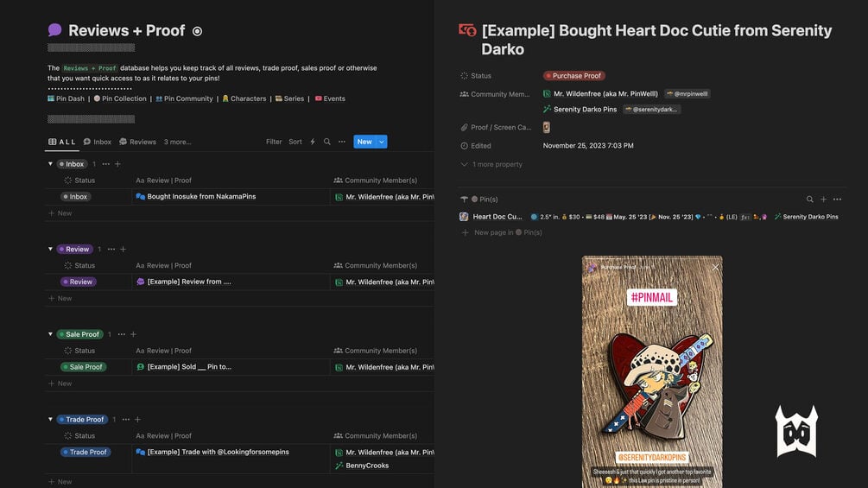Image resolution: width=868 pixels, height=488 pixels.
Task: Open database search magnifier icon
Action: pos(327,142)
